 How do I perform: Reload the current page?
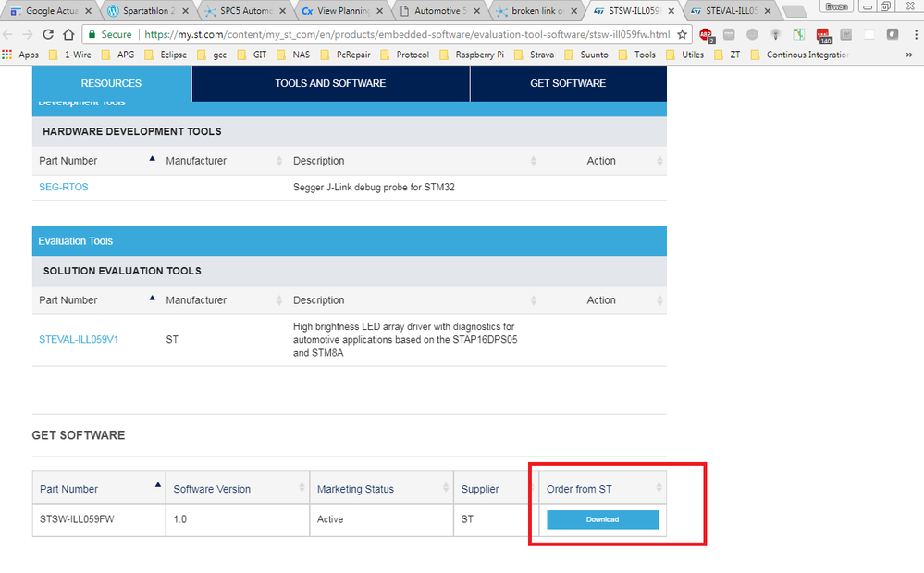(48, 34)
